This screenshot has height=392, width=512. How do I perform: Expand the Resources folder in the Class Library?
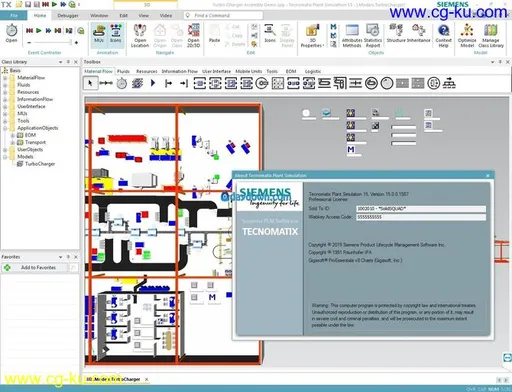click(5, 92)
